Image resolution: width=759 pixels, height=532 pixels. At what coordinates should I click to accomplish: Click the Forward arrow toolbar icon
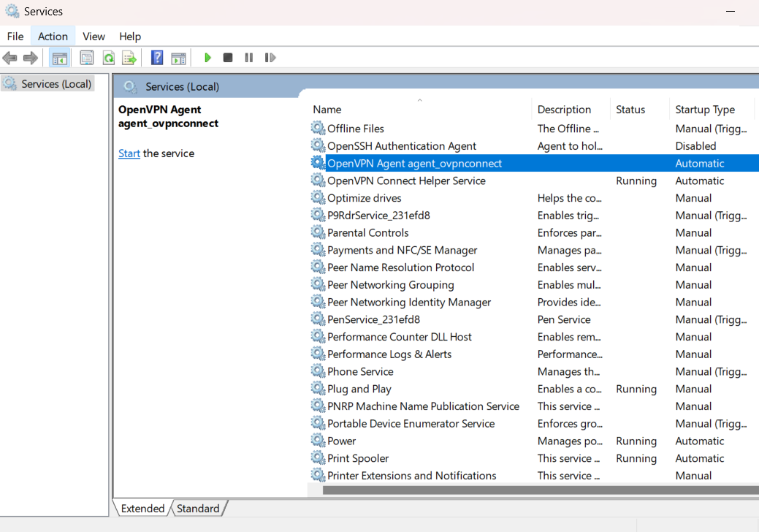[31, 58]
